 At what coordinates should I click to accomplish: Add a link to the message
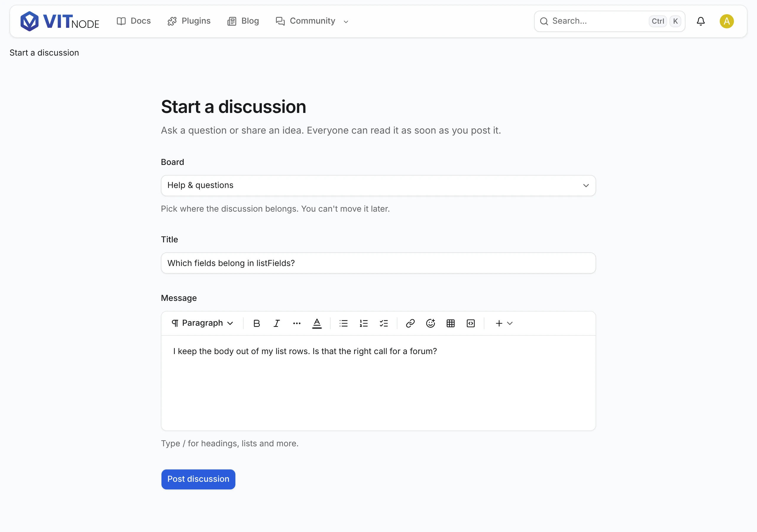(410, 323)
